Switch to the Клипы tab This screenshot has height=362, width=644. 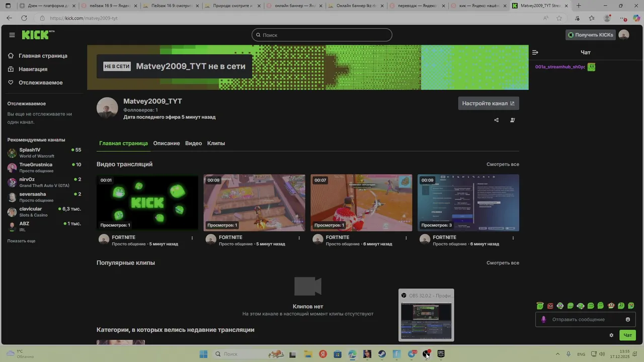(216, 143)
